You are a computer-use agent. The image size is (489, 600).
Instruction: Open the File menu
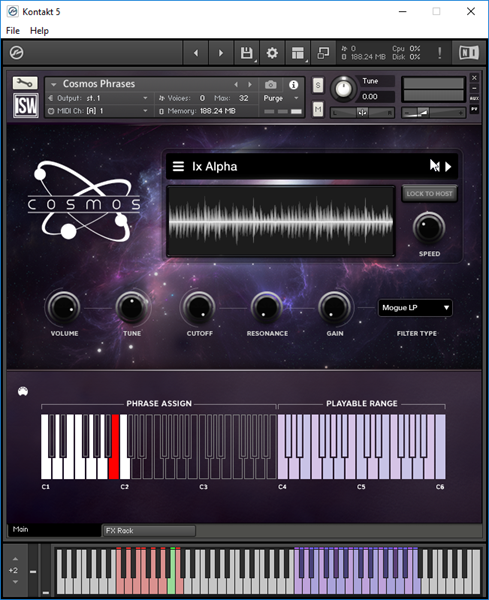click(x=13, y=31)
